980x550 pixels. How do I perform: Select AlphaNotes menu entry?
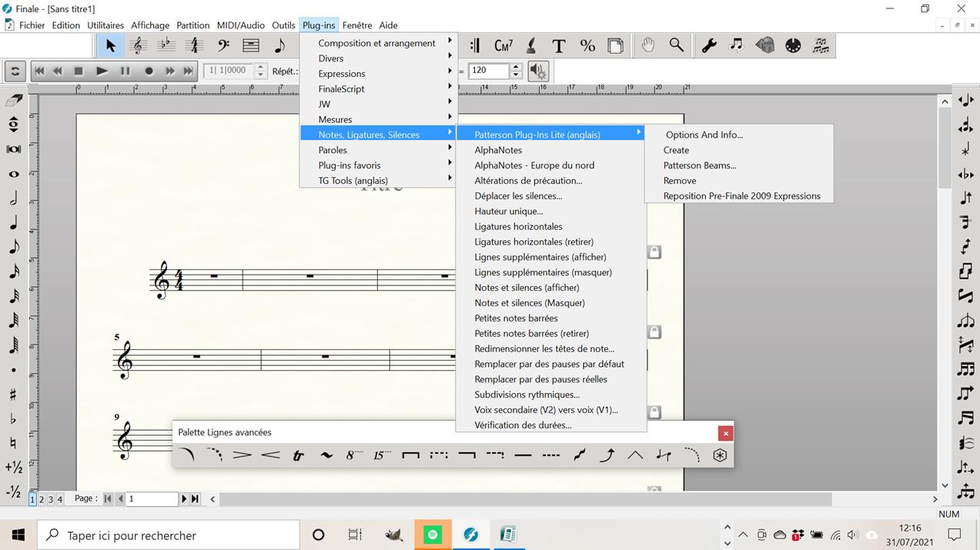click(498, 150)
